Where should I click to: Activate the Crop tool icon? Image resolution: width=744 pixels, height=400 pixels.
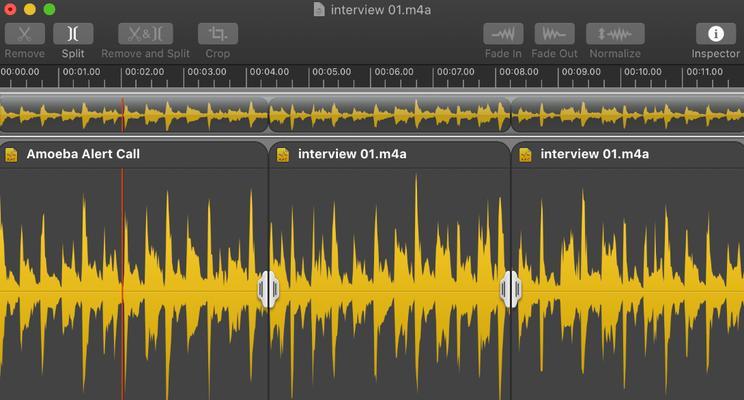pyautogui.click(x=218, y=34)
